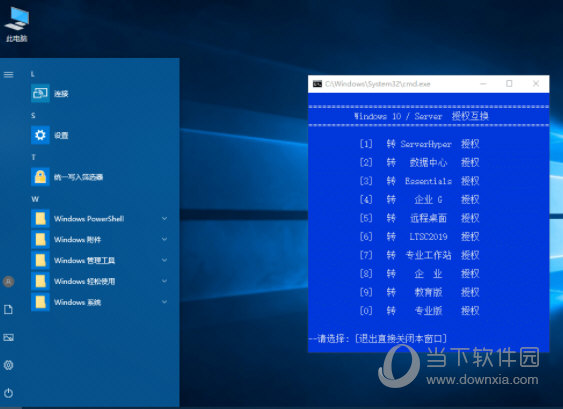Open the user account avatar in Start
This screenshot has height=409, width=563.
[x=9, y=281]
